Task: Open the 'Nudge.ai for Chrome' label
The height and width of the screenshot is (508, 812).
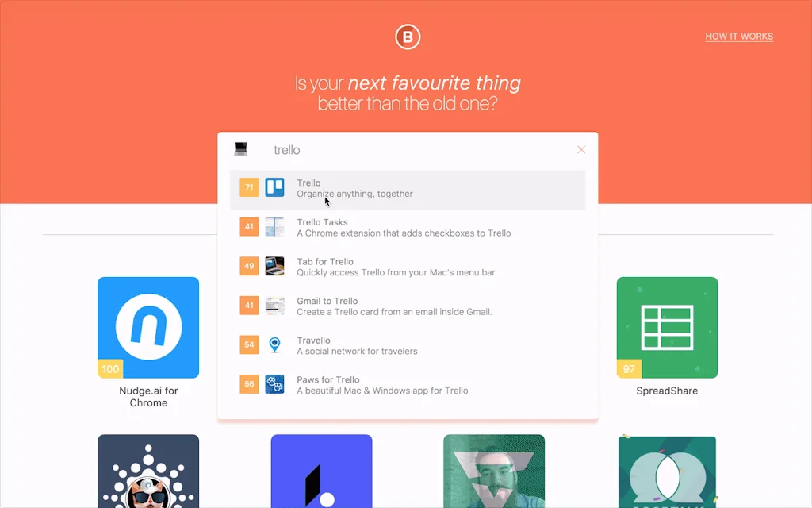Action: point(148,397)
